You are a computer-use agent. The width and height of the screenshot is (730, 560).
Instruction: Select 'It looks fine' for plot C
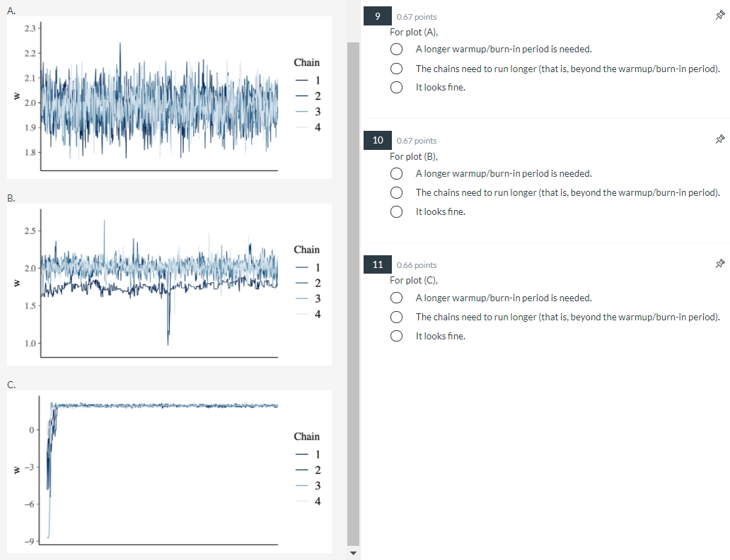(x=396, y=336)
